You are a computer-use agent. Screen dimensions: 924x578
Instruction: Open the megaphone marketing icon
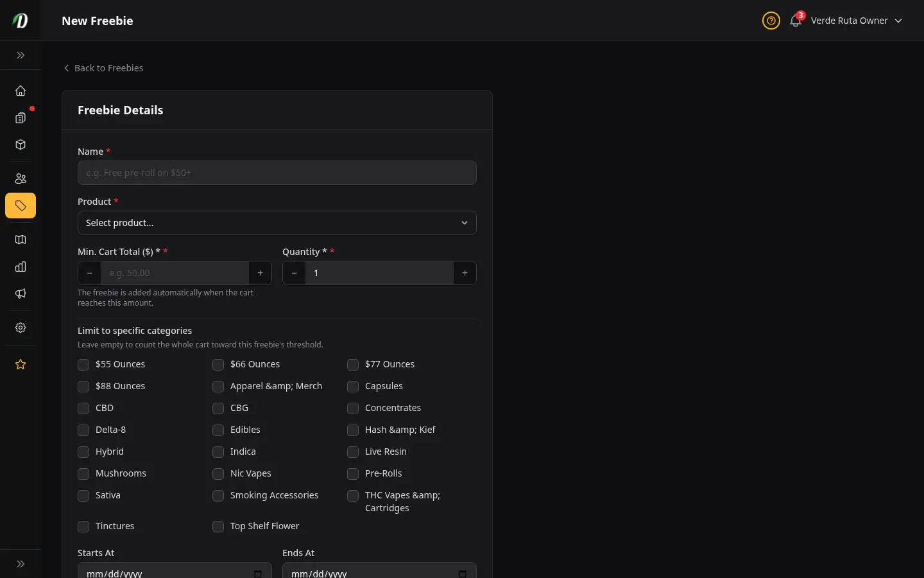pyautogui.click(x=21, y=293)
